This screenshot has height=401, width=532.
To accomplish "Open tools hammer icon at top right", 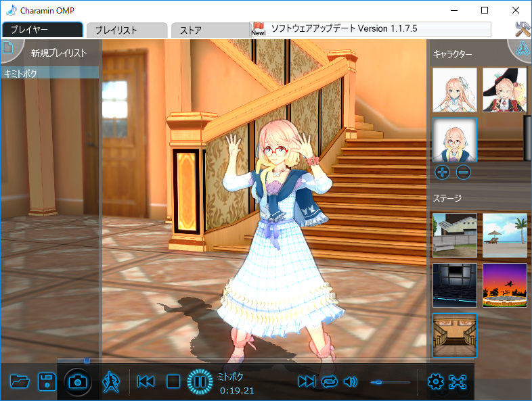I will point(523,29).
